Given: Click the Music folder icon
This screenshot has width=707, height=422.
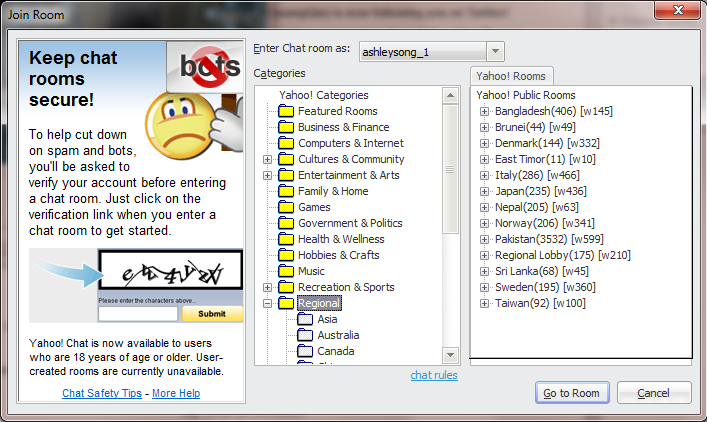Looking at the screenshot, I should tap(286, 271).
